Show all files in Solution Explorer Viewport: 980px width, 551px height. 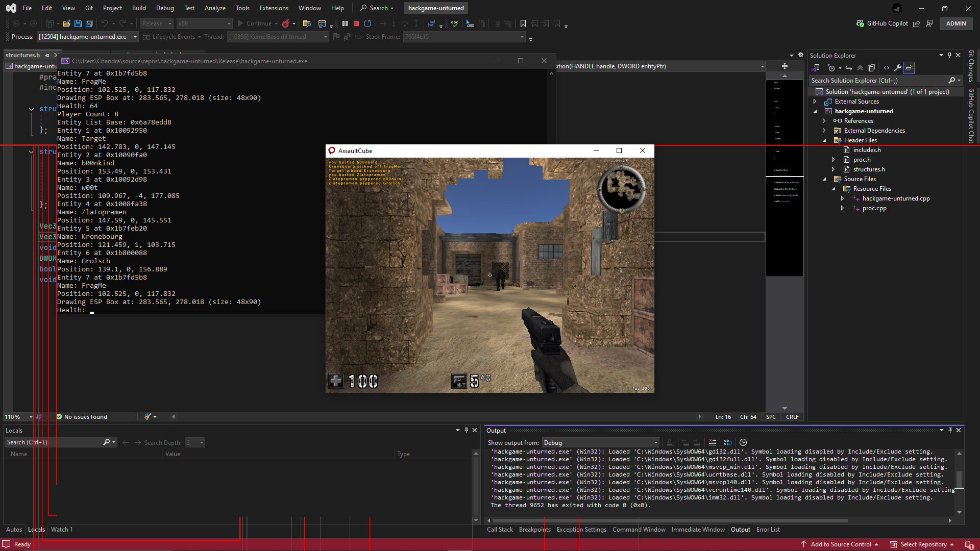pyautogui.click(x=871, y=68)
